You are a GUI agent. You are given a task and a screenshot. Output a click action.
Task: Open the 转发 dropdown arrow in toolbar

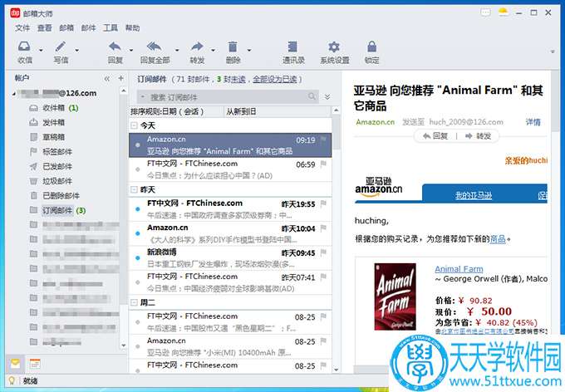click(213, 50)
